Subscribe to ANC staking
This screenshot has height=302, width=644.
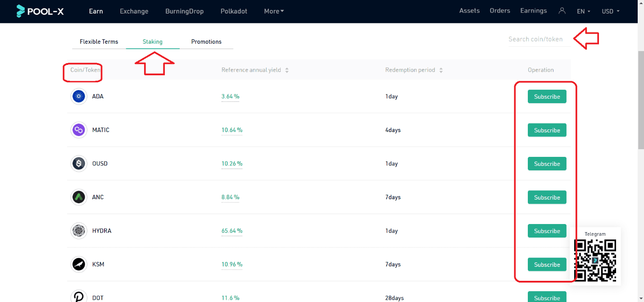coord(547,197)
